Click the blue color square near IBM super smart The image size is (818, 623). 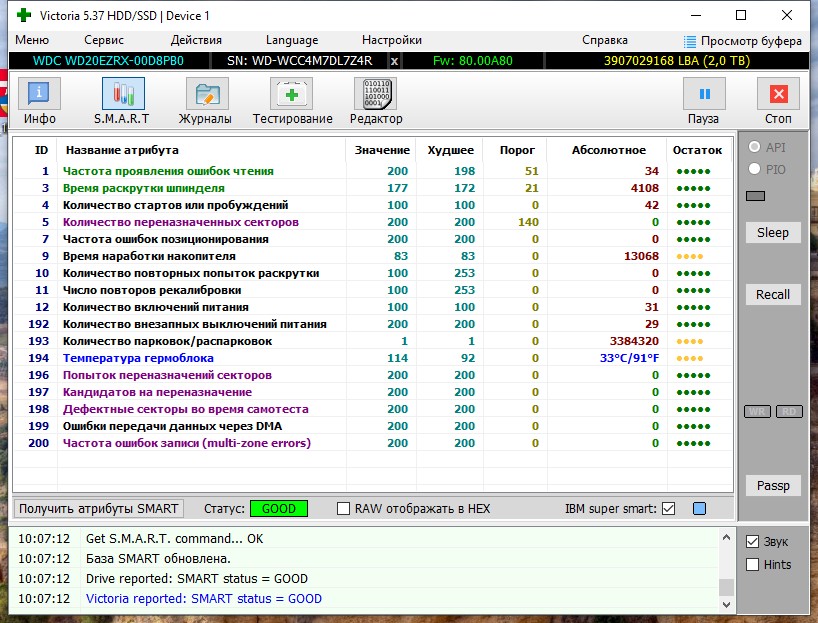point(699,508)
